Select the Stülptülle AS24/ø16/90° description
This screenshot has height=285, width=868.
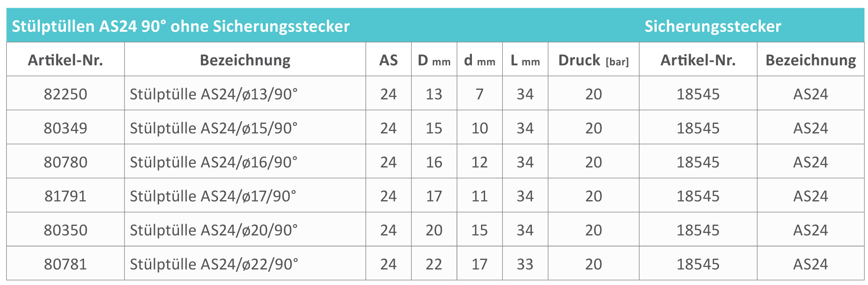click(213, 162)
